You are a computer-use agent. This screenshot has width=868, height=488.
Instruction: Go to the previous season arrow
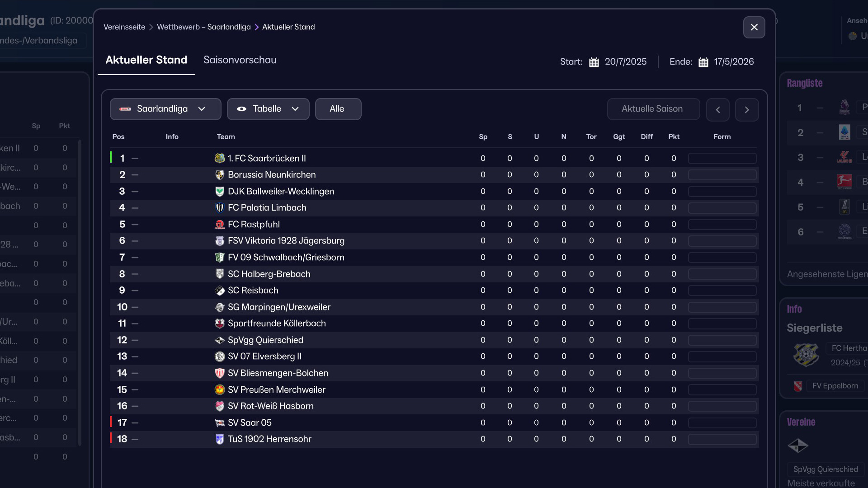point(718,110)
